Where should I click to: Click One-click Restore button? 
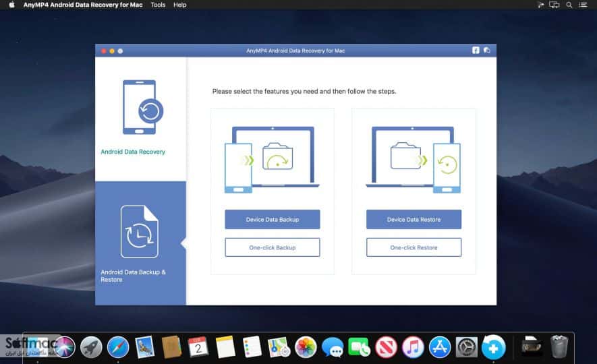[x=414, y=247]
